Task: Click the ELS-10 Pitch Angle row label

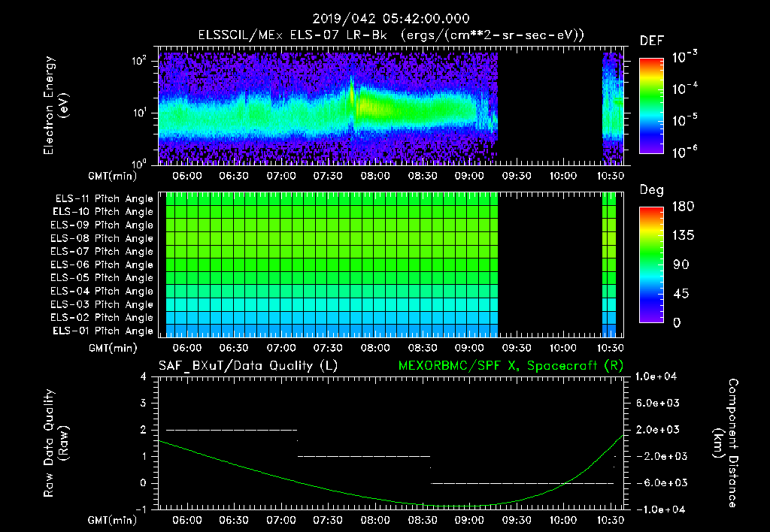Action: pyautogui.click(x=103, y=212)
